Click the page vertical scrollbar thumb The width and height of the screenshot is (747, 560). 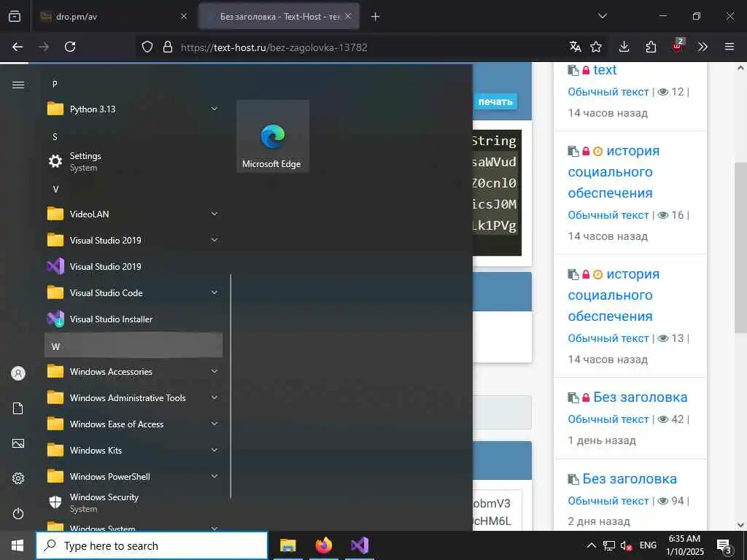tap(740, 248)
